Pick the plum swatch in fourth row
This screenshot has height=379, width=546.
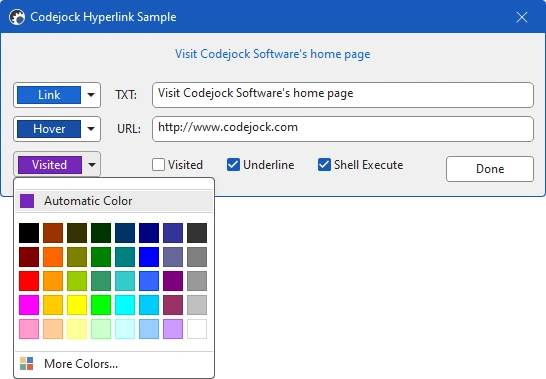(x=173, y=305)
